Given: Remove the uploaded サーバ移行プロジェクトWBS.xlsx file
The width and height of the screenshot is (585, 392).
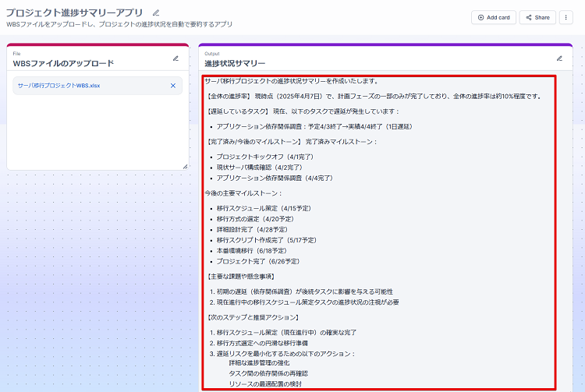Looking at the screenshot, I should (x=173, y=86).
